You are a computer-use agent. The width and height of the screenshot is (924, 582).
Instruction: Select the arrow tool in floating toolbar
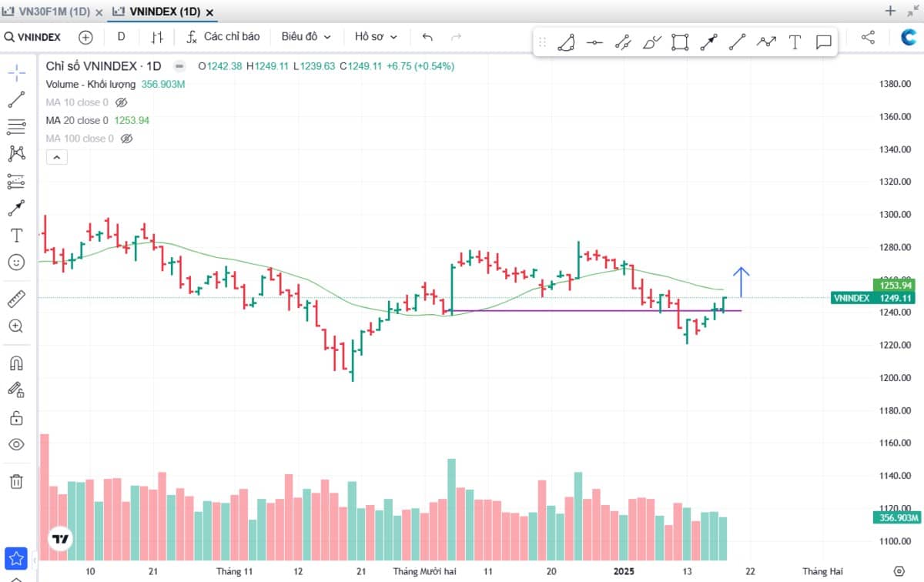[708, 42]
